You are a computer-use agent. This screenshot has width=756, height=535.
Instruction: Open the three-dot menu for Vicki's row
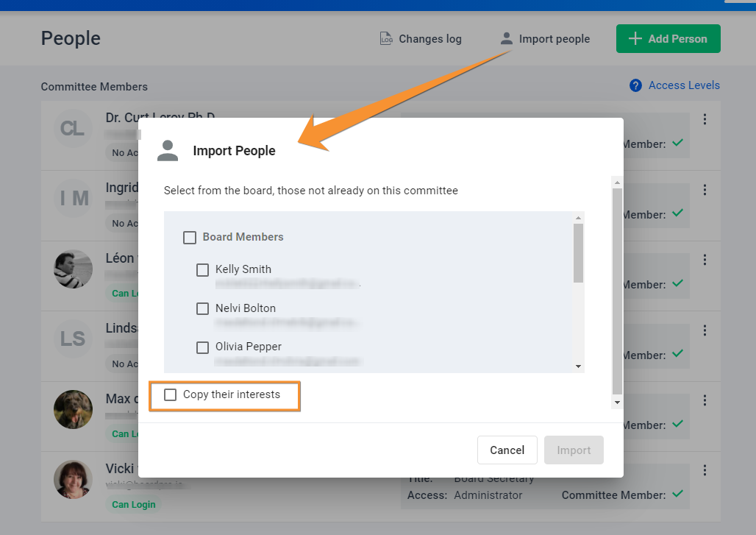(x=705, y=470)
